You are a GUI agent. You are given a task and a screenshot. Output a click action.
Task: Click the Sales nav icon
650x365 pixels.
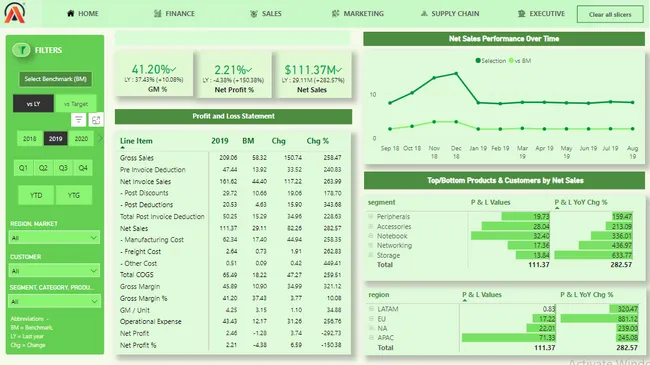254,14
